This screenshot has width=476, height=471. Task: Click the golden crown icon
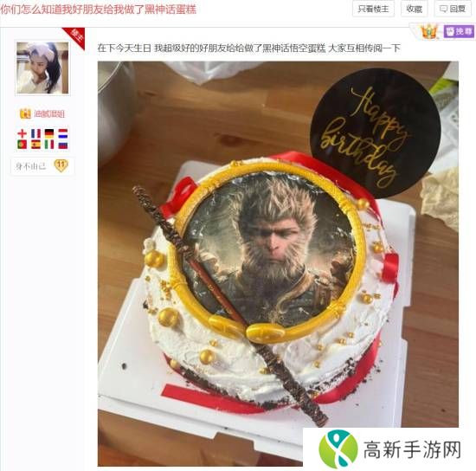(x=429, y=31)
